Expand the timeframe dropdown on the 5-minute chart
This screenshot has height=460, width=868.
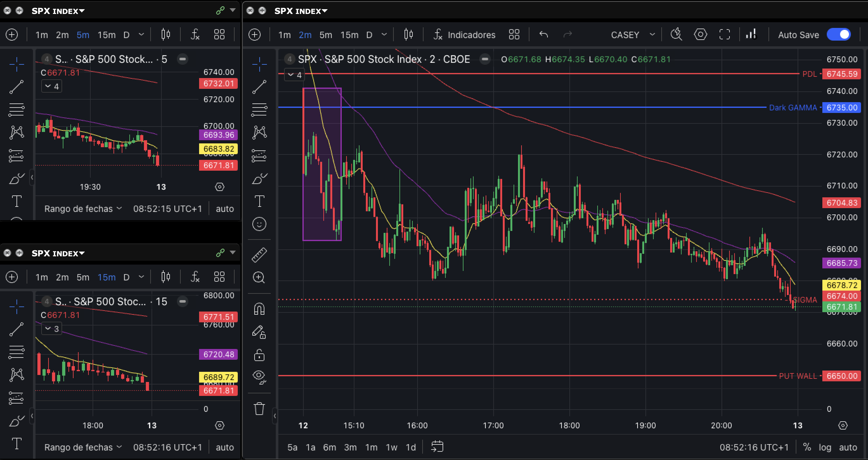pos(141,34)
